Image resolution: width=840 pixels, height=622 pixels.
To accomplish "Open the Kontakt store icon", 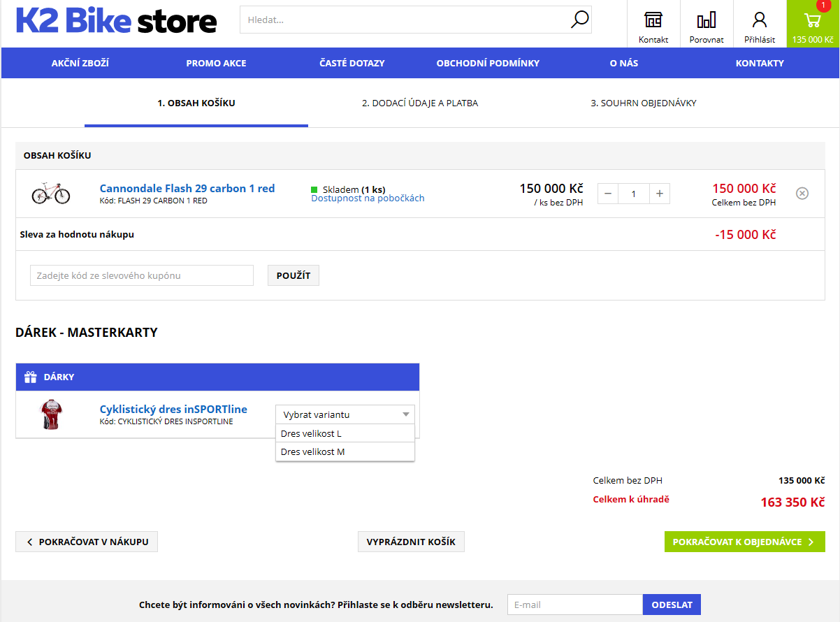I will coord(653,20).
